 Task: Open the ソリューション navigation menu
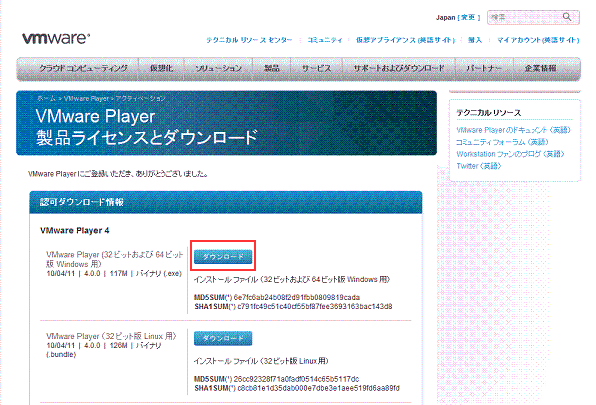point(219,68)
